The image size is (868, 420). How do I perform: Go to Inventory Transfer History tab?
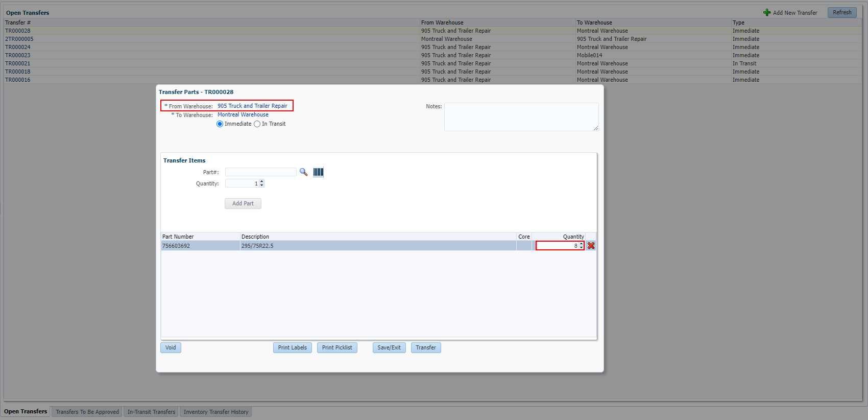point(216,412)
